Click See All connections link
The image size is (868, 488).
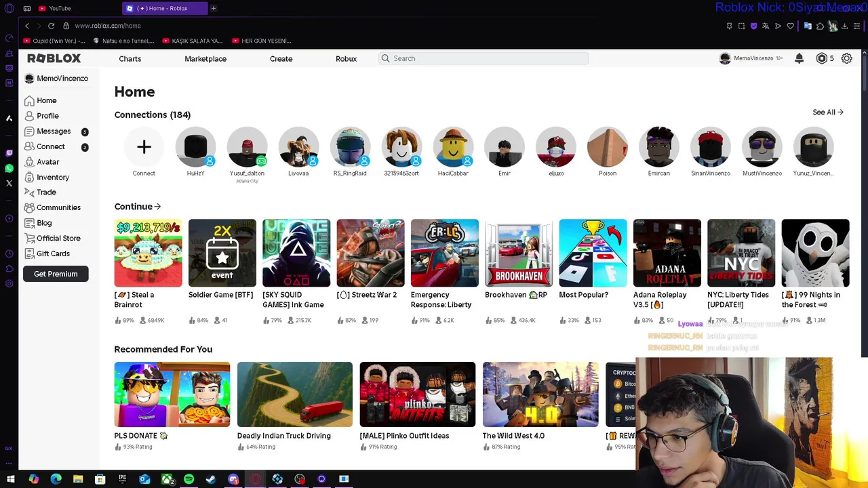[x=828, y=113]
